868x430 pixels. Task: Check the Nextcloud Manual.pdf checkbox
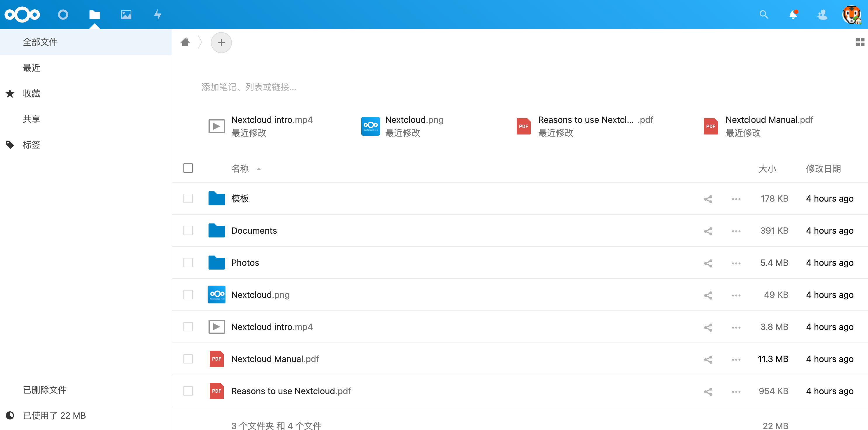(188, 359)
